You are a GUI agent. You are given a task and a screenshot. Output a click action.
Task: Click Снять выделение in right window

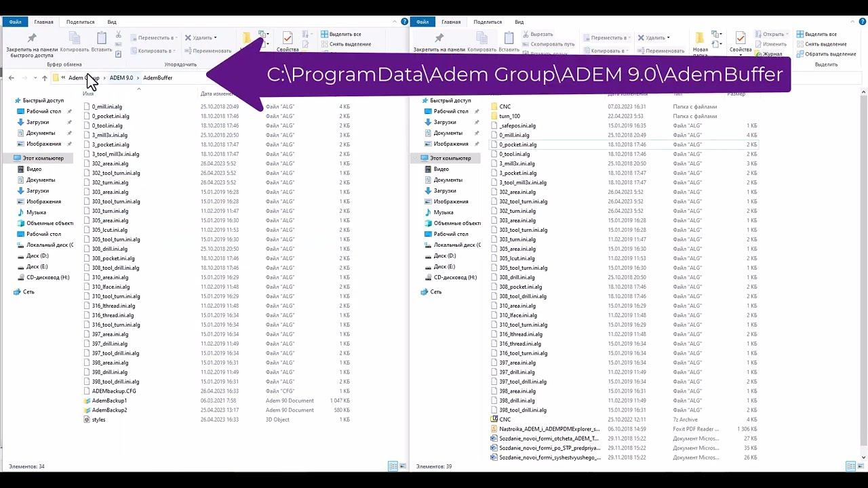click(x=821, y=44)
